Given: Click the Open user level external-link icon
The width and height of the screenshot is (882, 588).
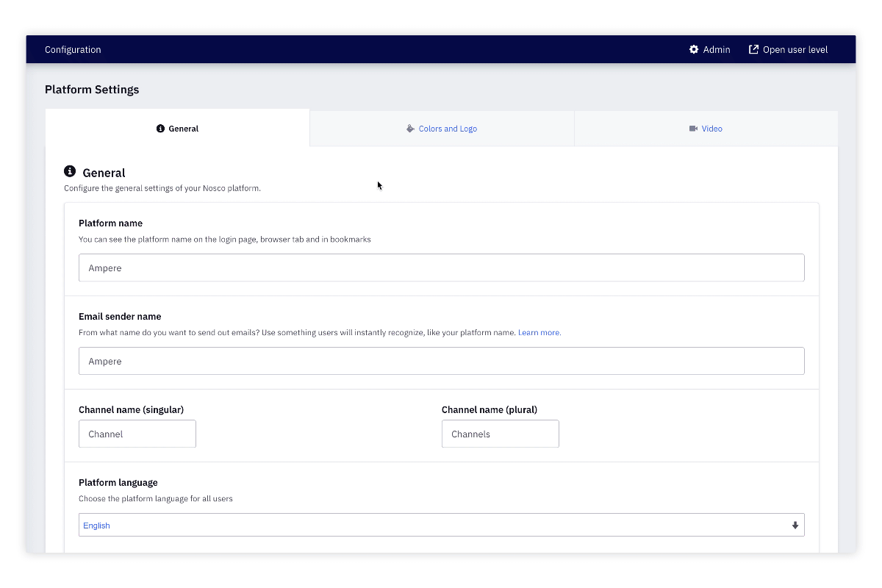Looking at the screenshot, I should [753, 49].
